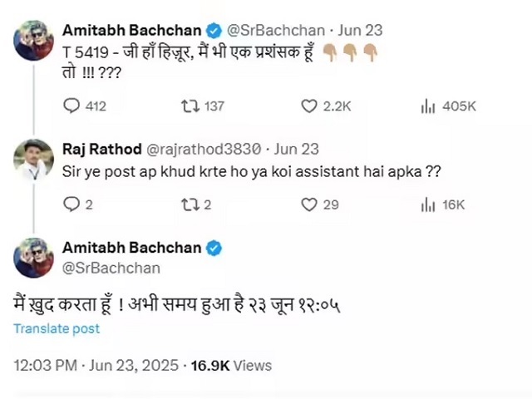Click the Raj Rathod display name

tap(101, 150)
